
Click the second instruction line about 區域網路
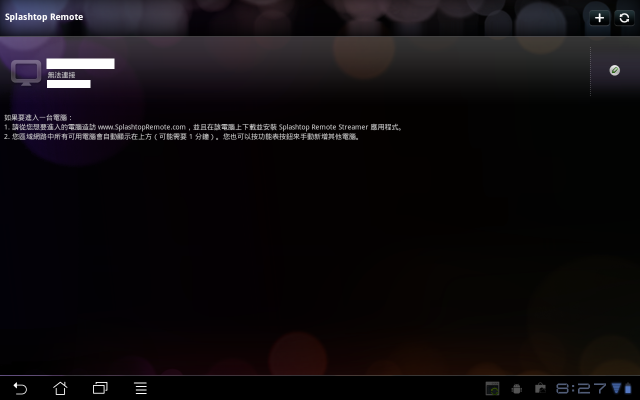(x=182, y=137)
